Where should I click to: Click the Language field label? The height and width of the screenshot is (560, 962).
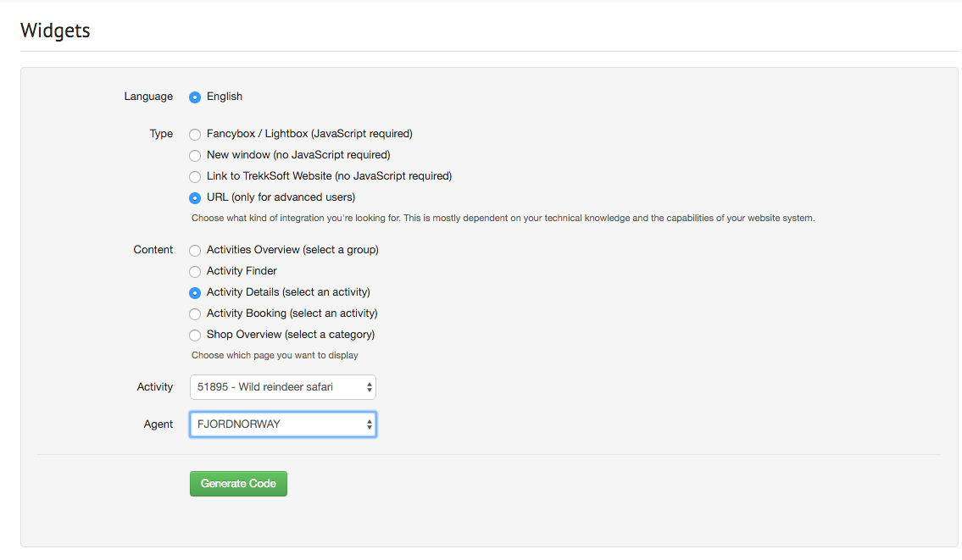[x=148, y=97]
